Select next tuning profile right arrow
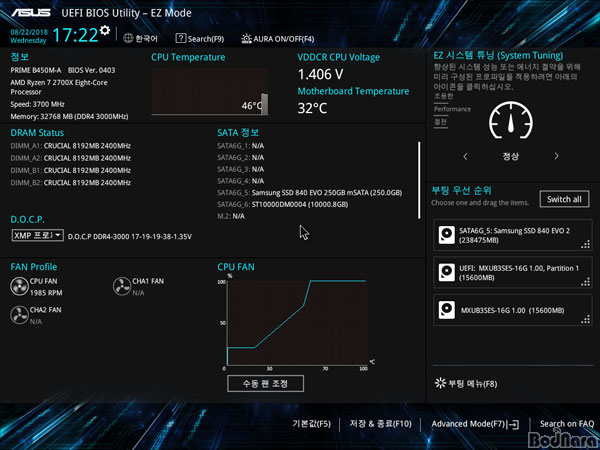This screenshot has width=600, height=450. click(x=556, y=156)
